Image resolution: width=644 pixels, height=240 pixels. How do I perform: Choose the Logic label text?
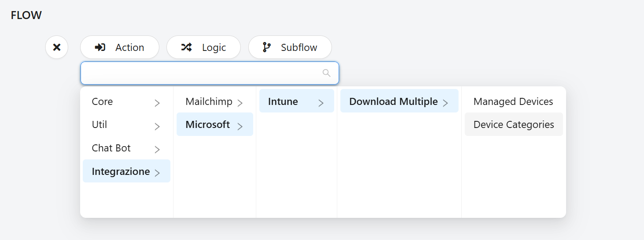[214, 47]
